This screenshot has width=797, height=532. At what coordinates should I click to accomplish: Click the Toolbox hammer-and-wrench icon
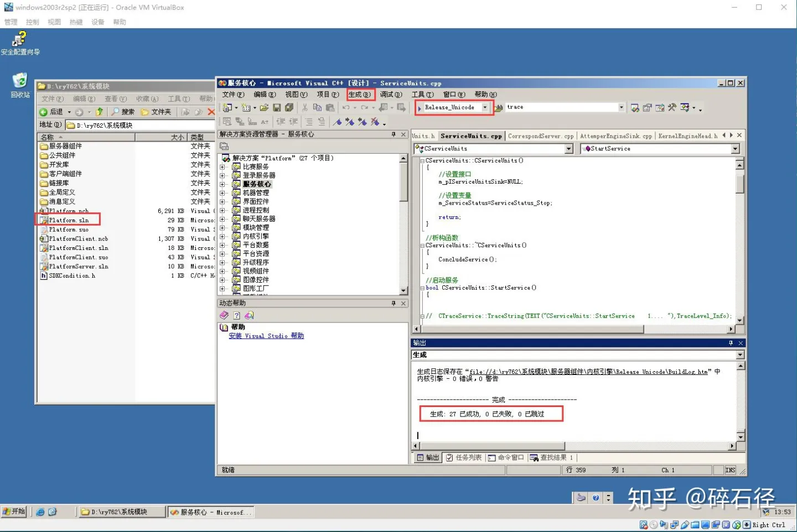672,107
